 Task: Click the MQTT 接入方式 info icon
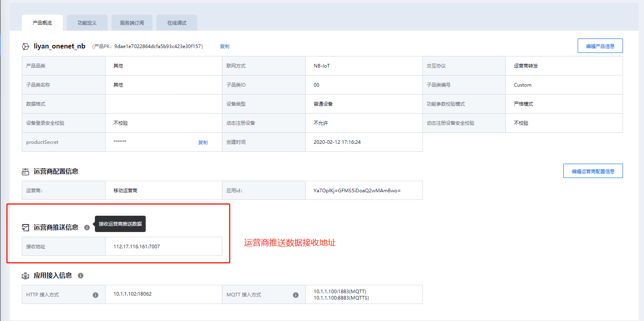[295, 295]
